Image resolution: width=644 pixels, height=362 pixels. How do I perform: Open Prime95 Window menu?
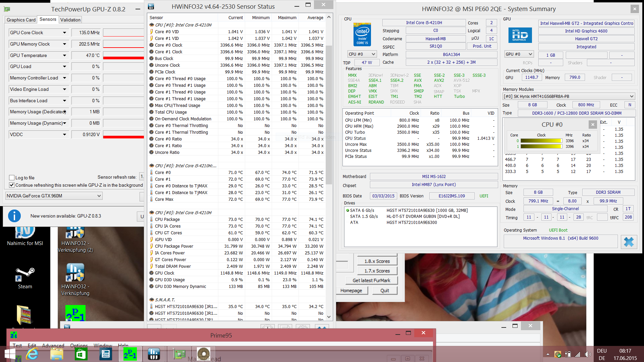[103, 346]
